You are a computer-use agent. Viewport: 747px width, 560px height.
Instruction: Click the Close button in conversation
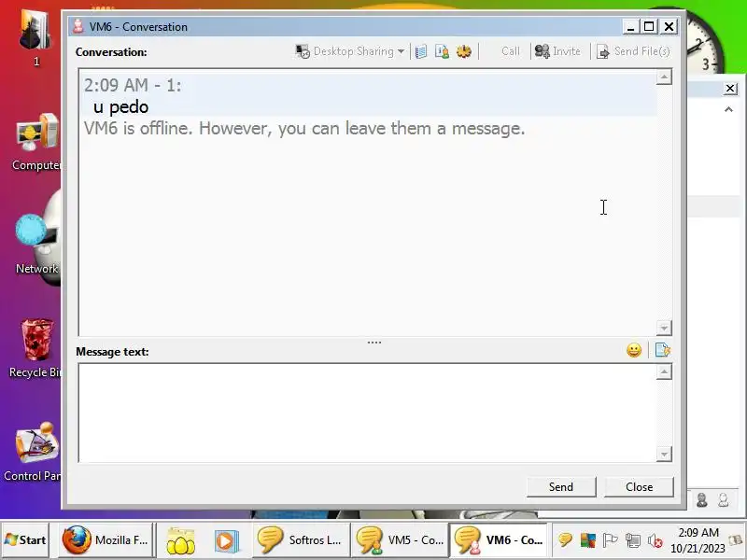pyautogui.click(x=639, y=486)
